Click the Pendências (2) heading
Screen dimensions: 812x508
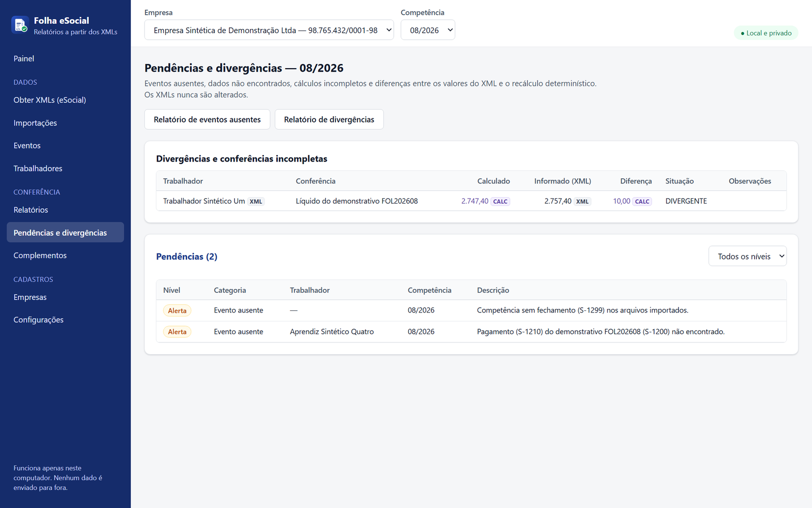pos(187,257)
